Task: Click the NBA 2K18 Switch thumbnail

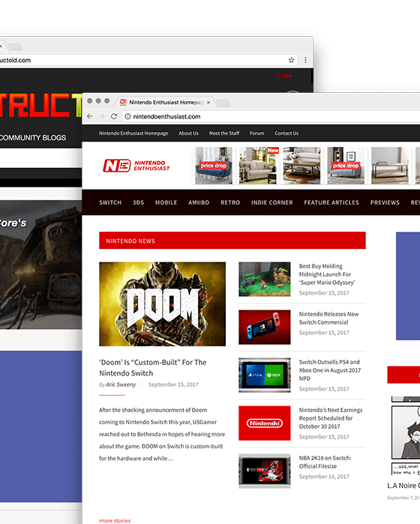Action: [x=265, y=471]
